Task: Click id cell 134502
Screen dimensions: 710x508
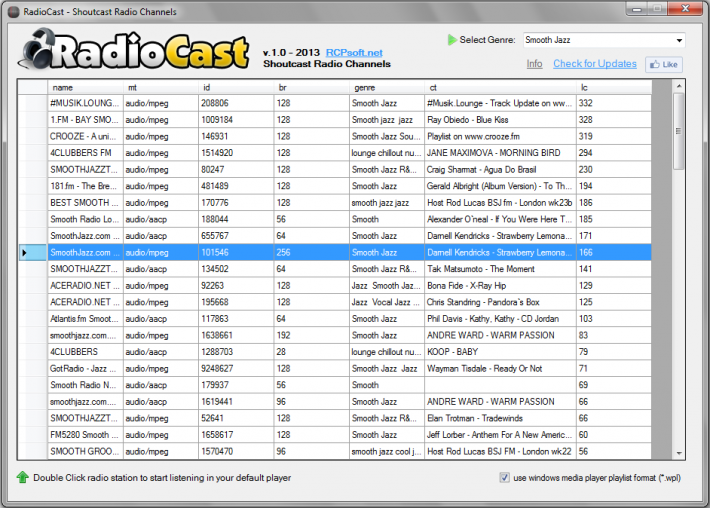Action: [x=236, y=269]
